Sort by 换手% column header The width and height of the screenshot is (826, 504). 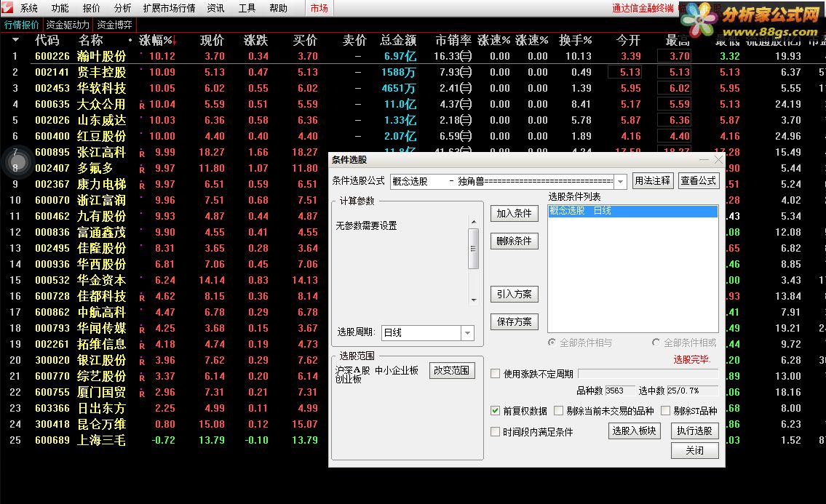pyautogui.click(x=575, y=41)
